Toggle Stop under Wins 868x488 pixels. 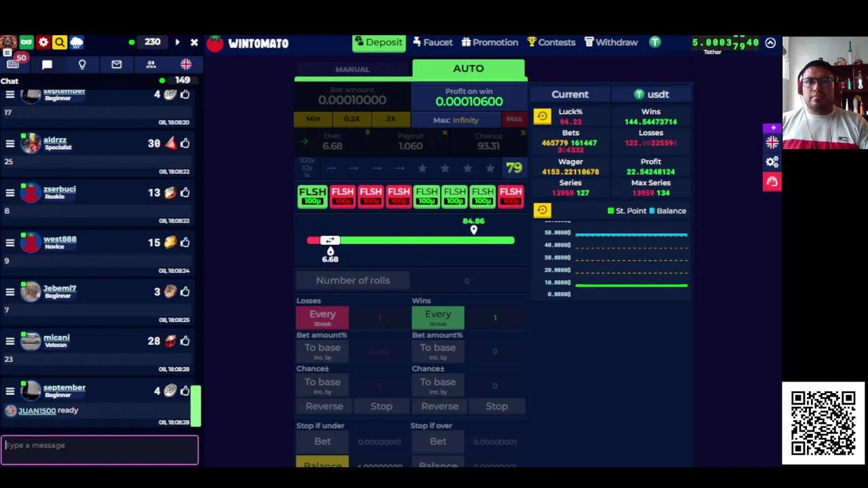[496, 406]
